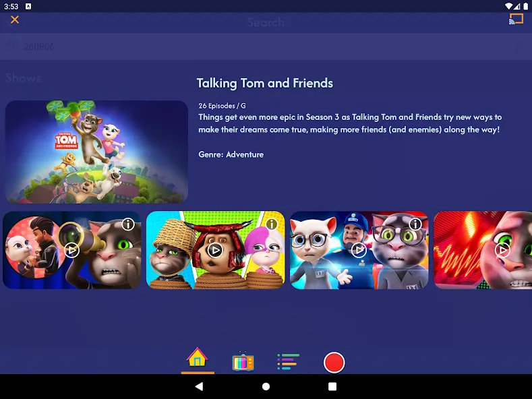532x399 pixels.
Task: Tap the Android back navigation button
Action: pos(199,386)
